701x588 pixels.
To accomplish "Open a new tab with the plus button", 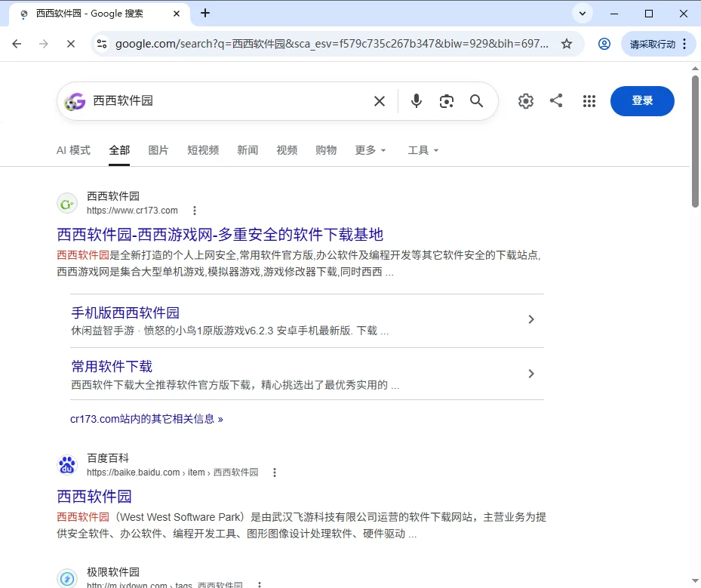I will pyautogui.click(x=205, y=13).
